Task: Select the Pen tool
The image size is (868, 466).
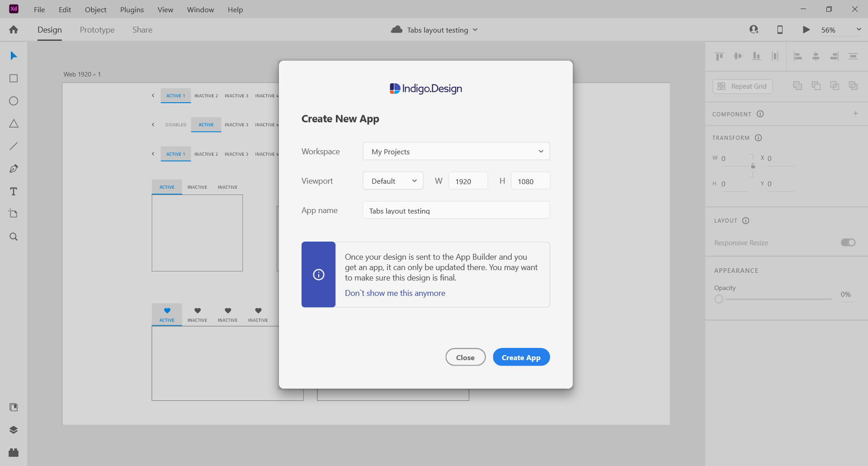Action: (x=14, y=169)
